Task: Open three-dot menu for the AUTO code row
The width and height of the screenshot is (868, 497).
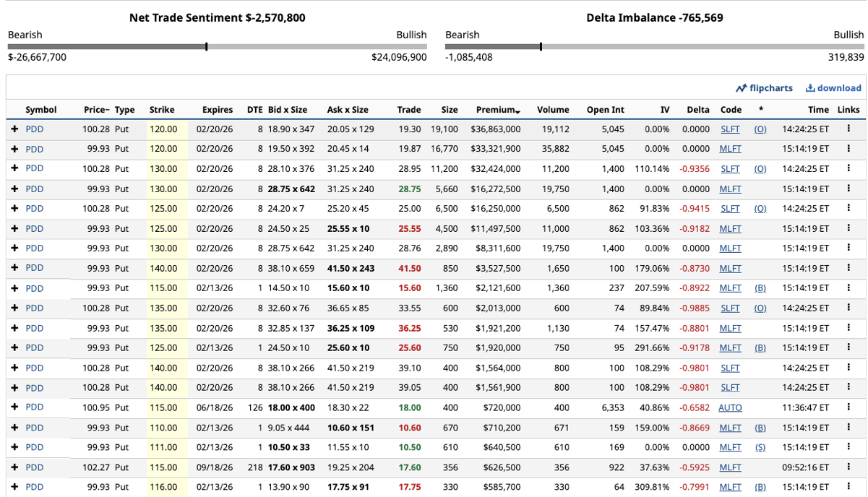Action: pos(848,407)
